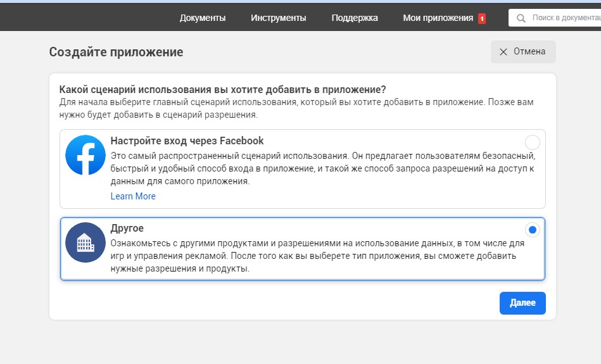Viewport: 601px width, 364px height.
Task: Cancel app creation with the Отмена button
Action: 523,52
